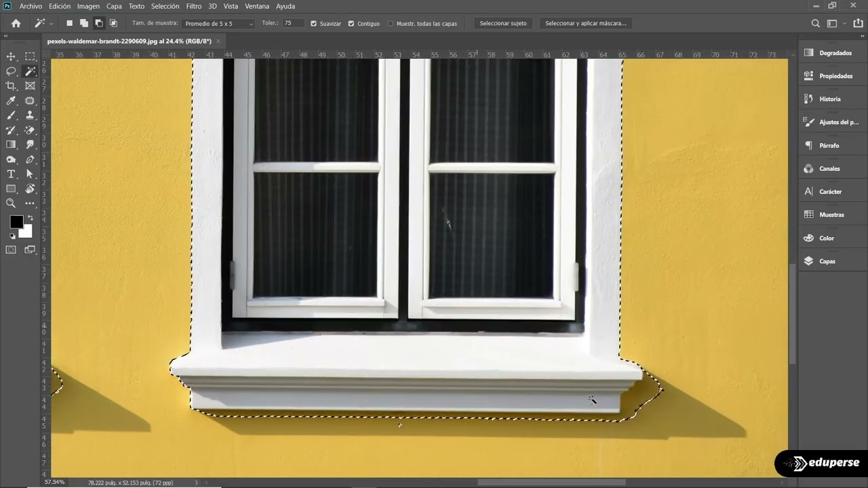Select the Brush tool
The width and height of the screenshot is (868, 488).
coord(11,115)
